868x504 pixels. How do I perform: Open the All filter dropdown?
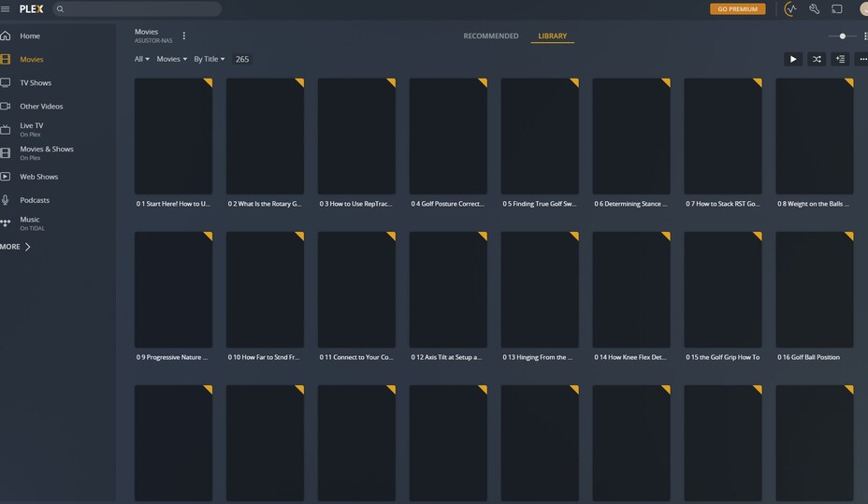click(142, 59)
